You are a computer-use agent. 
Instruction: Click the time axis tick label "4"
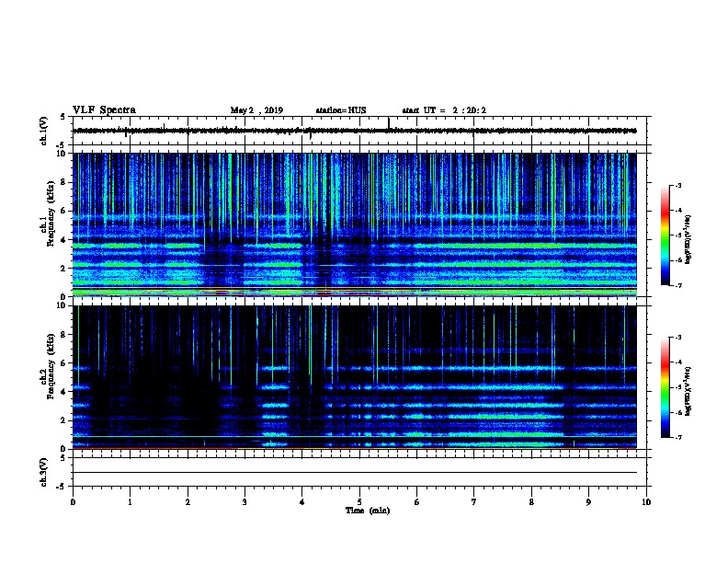301,502
